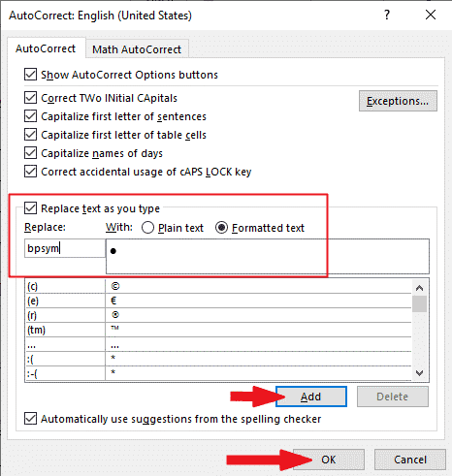
Task: Uncheck Capitalize names of days
Action: [31, 153]
